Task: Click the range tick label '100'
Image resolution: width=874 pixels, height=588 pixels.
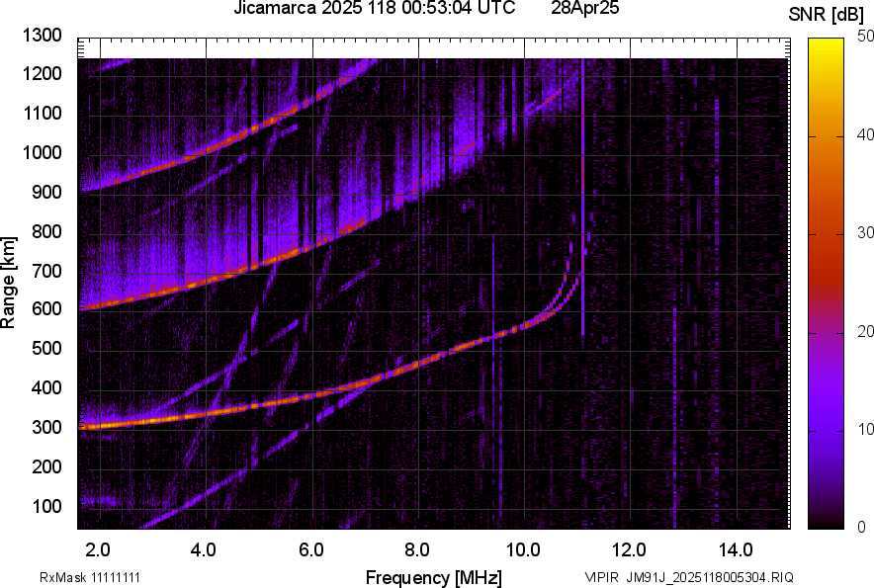Action: 46,506
